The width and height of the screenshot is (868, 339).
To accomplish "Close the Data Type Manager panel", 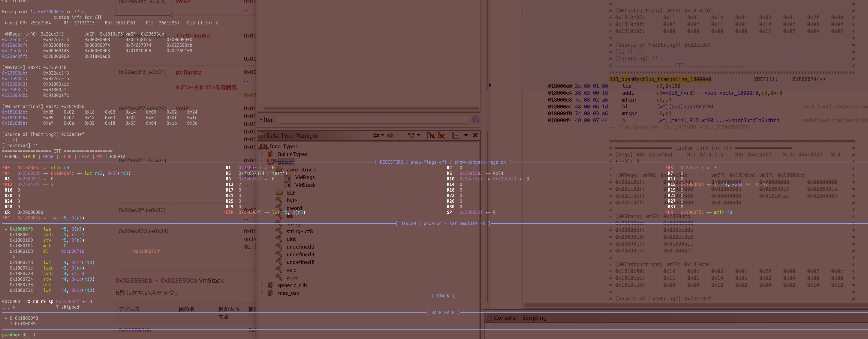I will (x=475, y=135).
